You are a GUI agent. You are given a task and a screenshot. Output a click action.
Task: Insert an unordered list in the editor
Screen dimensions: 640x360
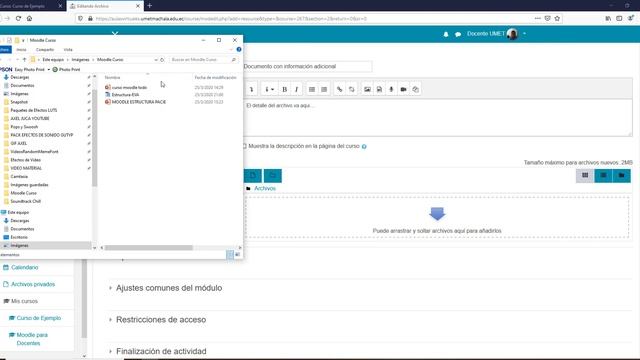click(312, 89)
